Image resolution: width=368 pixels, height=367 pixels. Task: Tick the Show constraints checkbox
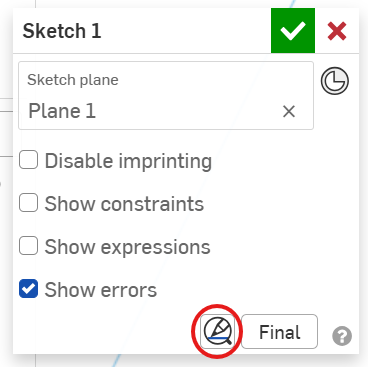(28, 203)
